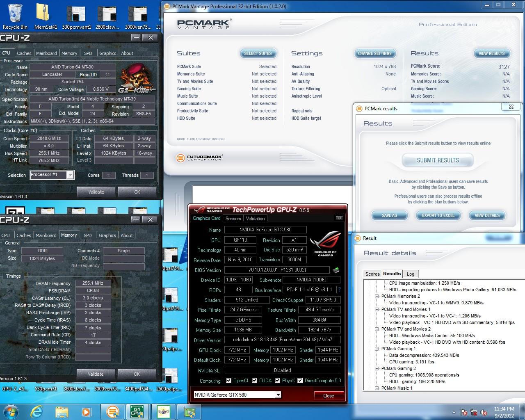Open Graphics tab in lower CPU-Z
525x420 pixels.
[107, 235]
